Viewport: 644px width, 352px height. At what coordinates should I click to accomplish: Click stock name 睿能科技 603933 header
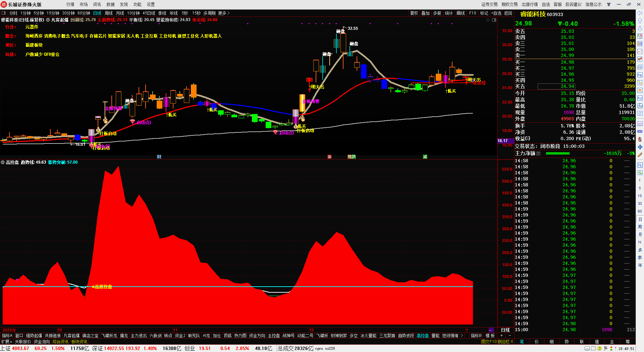541,14
